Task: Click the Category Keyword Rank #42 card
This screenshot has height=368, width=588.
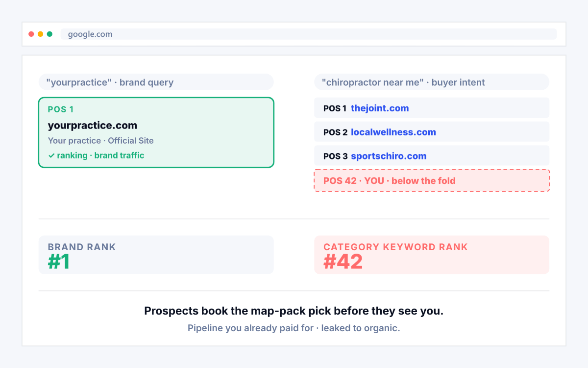Action: 432,255
